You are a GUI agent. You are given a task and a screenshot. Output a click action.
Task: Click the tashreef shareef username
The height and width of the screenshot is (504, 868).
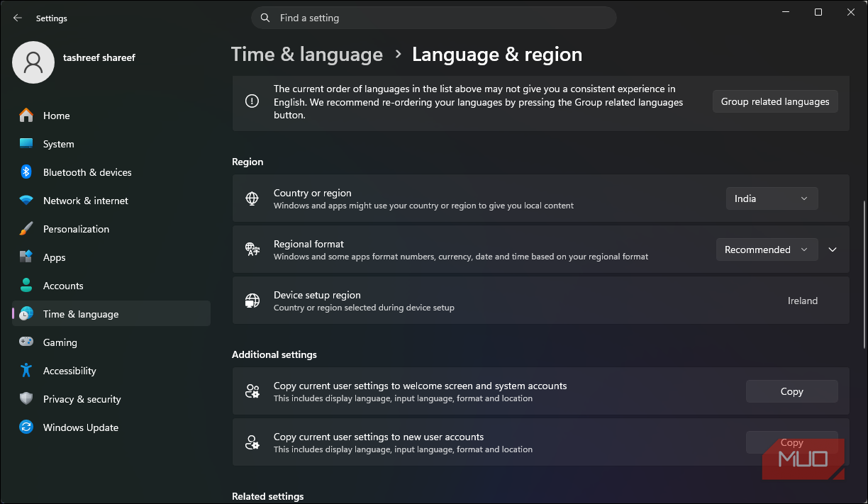pyautogui.click(x=99, y=57)
